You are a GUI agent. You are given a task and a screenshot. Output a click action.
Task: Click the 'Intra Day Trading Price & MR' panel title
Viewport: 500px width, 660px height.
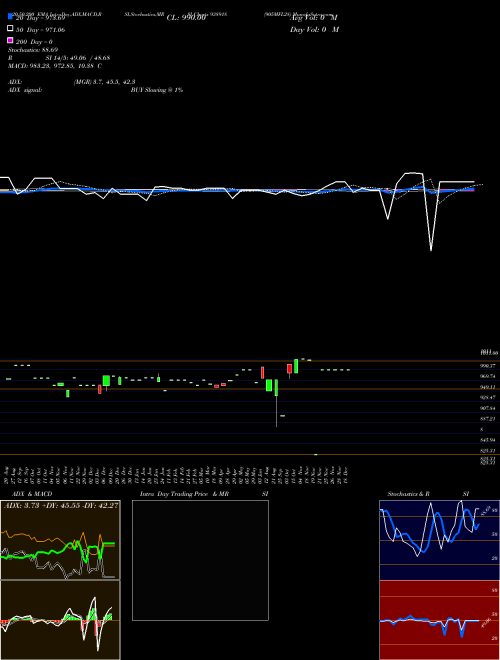tap(184, 494)
